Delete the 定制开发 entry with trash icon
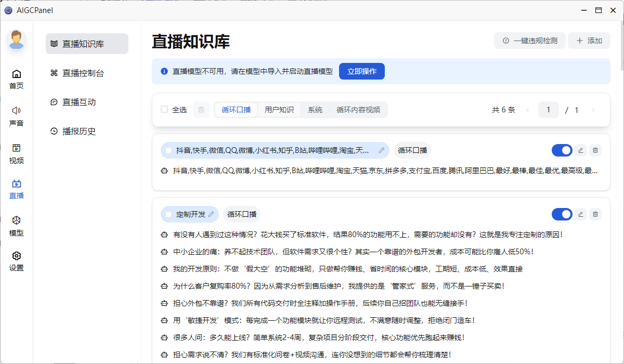 [x=595, y=214]
